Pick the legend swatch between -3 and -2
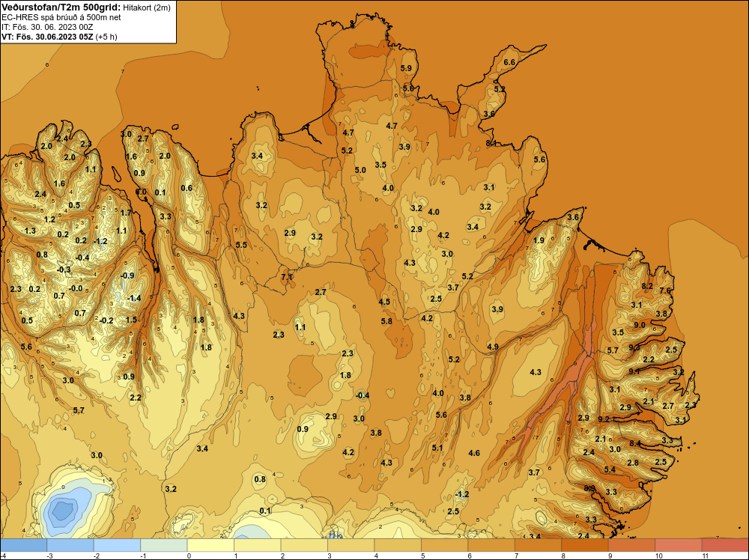The image size is (749, 560). pyautogui.click(x=70, y=545)
